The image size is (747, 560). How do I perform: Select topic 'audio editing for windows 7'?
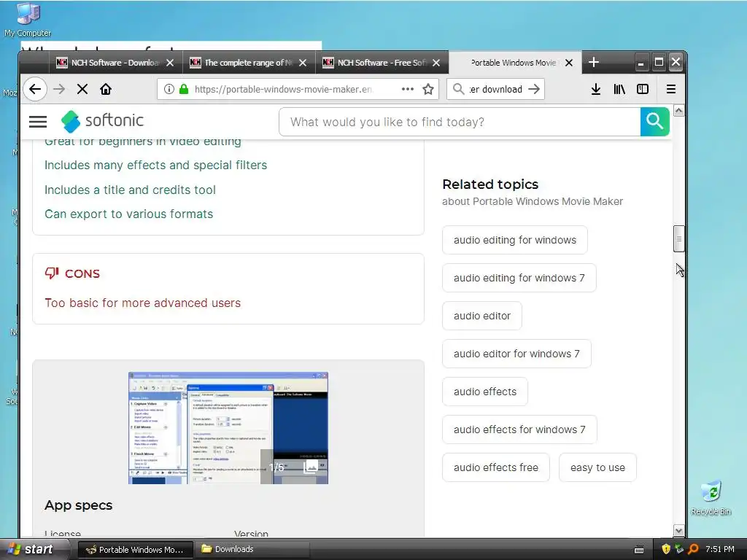(x=519, y=278)
